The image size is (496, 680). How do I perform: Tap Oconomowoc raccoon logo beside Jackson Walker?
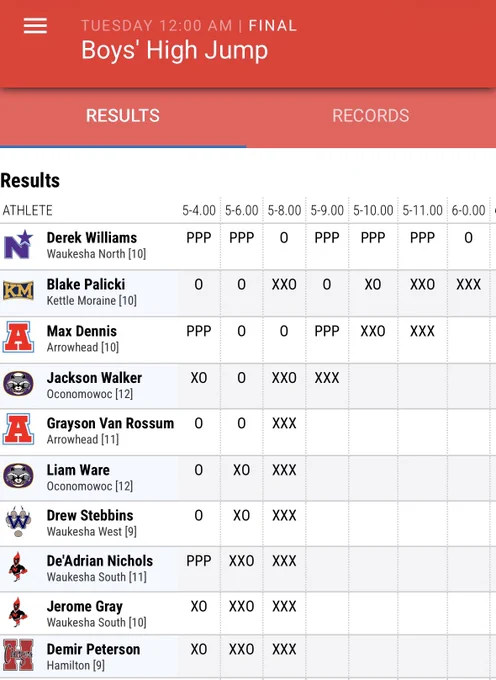[x=18, y=383]
